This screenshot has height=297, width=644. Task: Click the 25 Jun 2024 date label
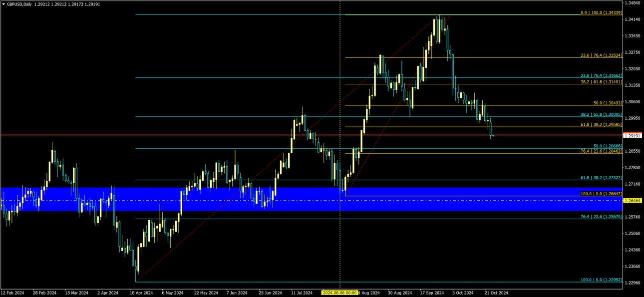tap(270, 293)
